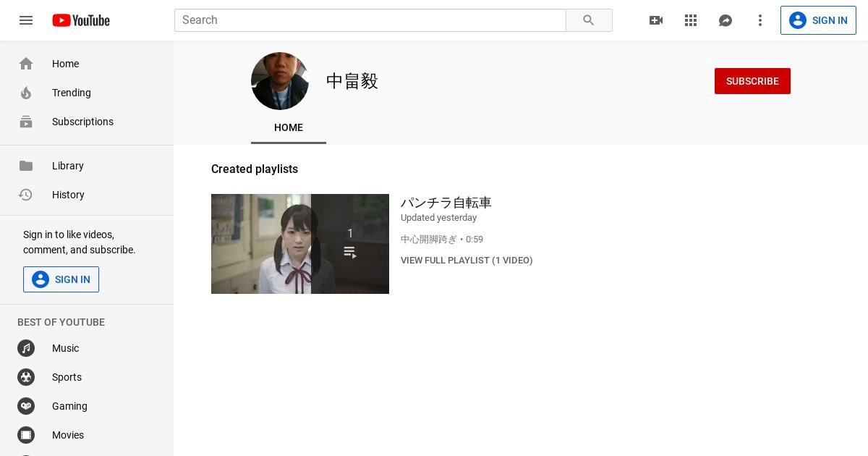The width and height of the screenshot is (868, 456).
Task: Open Movies under Best of YouTube
Action: pyautogui.click(x=87, y=435)
